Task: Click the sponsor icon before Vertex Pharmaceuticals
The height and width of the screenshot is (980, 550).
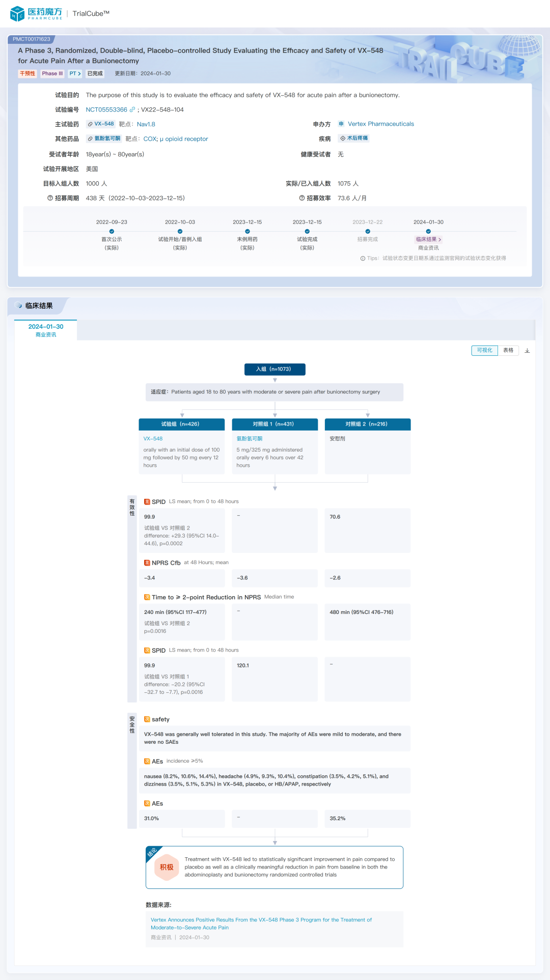Action: tap(341, 124)
